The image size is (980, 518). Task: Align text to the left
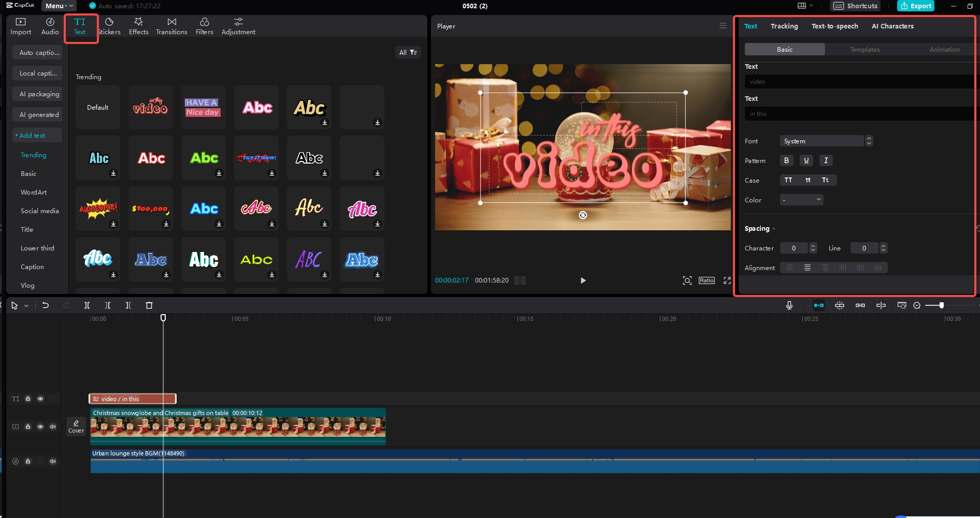(789, 268)
